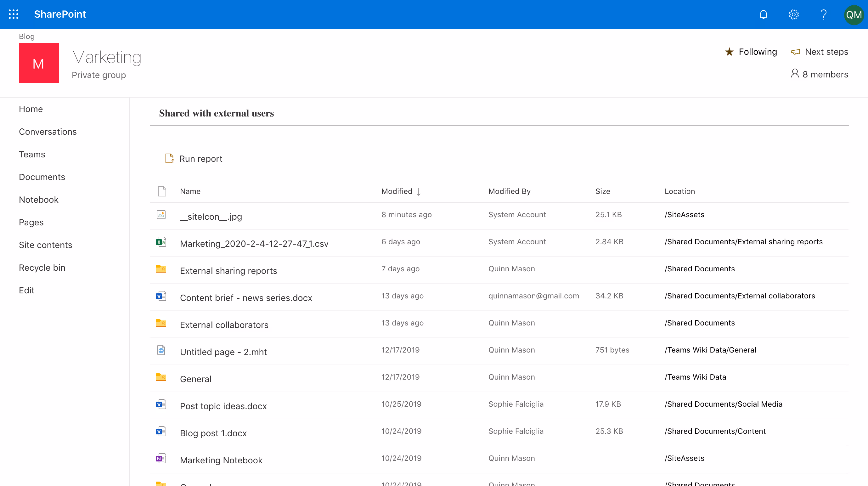Go to Documents in left navigation
Viewport: 868px width, 486px height.
click(x=42, y=177)
